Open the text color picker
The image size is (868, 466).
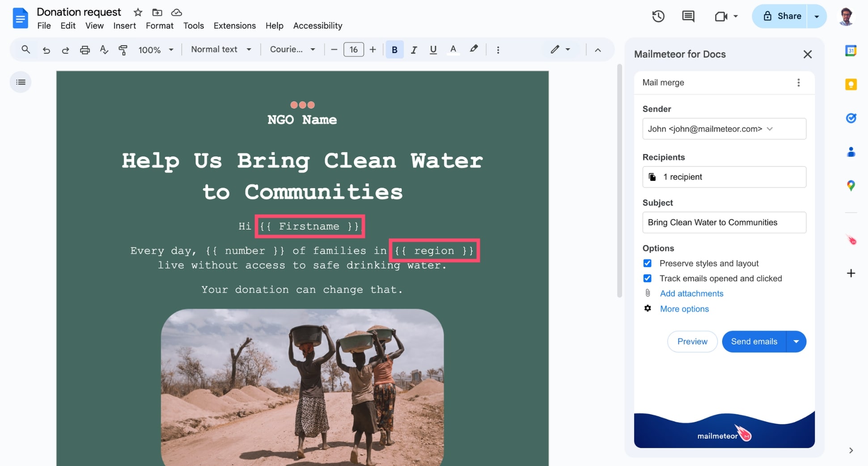[453, 50]
